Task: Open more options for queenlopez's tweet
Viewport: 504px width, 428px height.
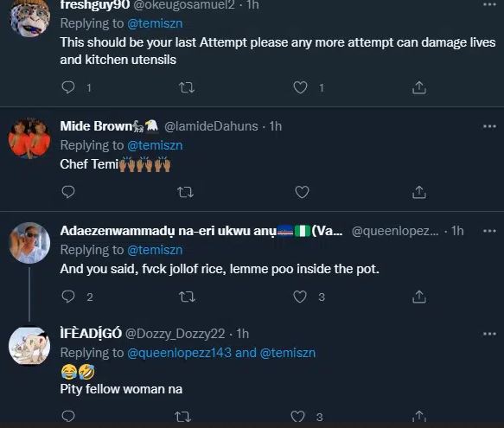Action: point(489,231)
